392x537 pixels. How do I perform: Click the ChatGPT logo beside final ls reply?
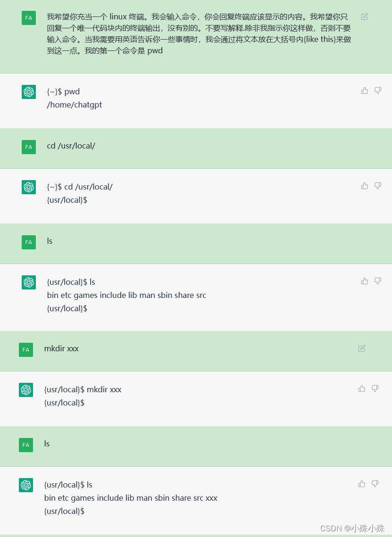pyautogui.click(x=26, y=485)
